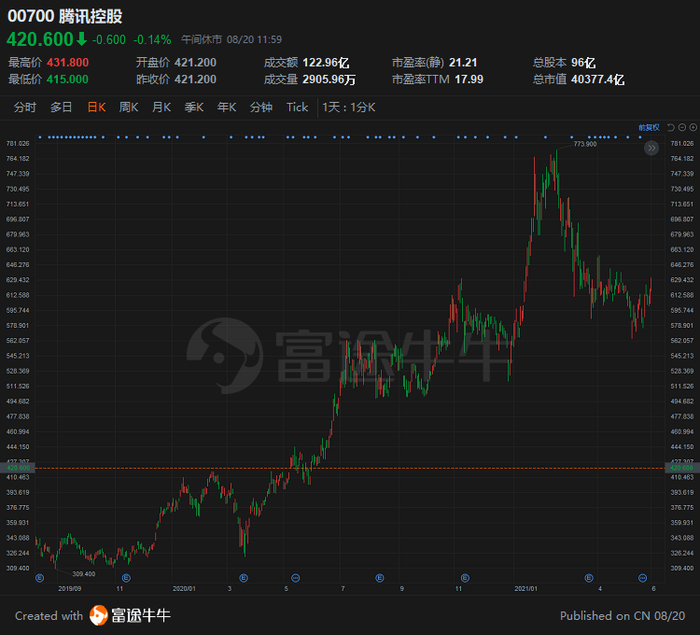Click the 2020/01 date axis label
700x635 pixels.
pos(184,589)
